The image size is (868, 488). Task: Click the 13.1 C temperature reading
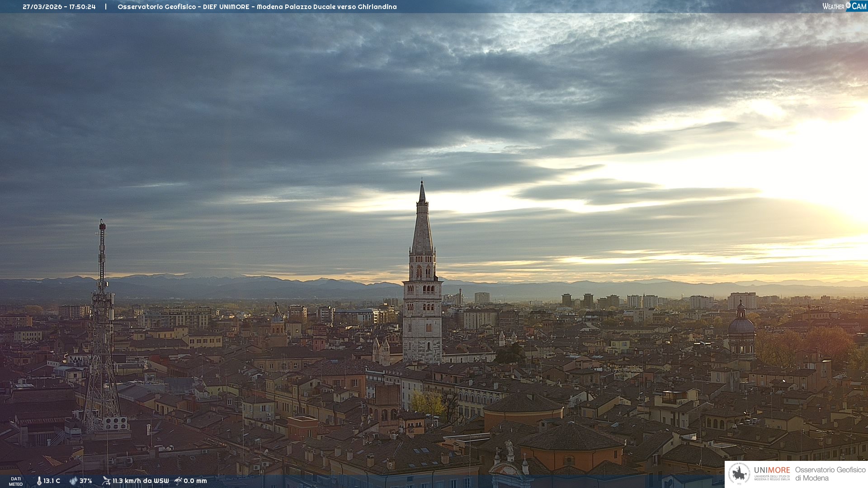click(x=52, y=481)
